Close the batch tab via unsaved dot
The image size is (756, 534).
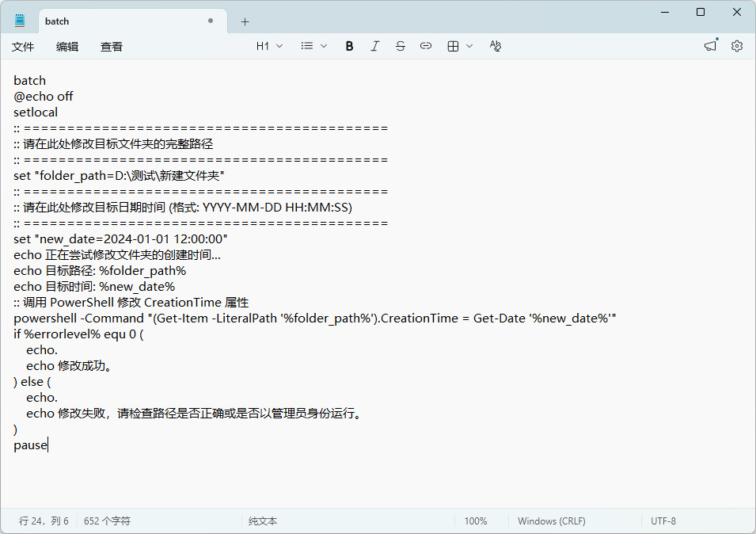click(x=211, y=21)
